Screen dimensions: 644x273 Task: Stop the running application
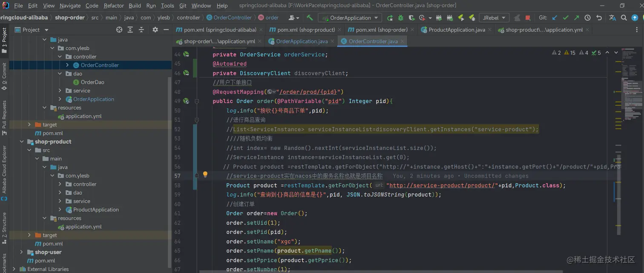pyautogui.click(x=528, y=18)
